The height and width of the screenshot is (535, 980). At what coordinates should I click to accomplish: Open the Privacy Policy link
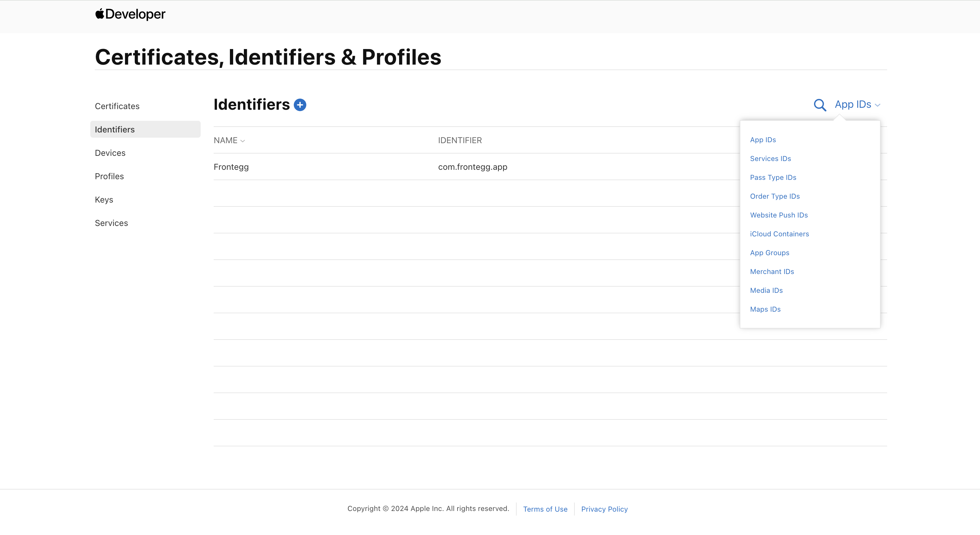click(x=604, y=509)
